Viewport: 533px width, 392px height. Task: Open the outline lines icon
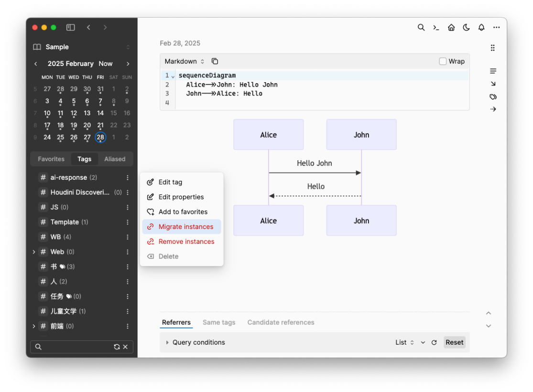(493, 71)
